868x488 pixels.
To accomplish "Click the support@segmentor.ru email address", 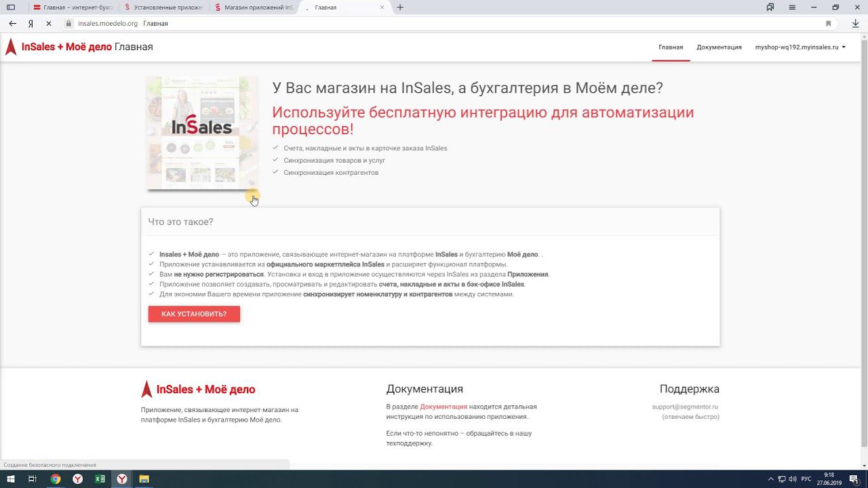I will click(685, 407).
